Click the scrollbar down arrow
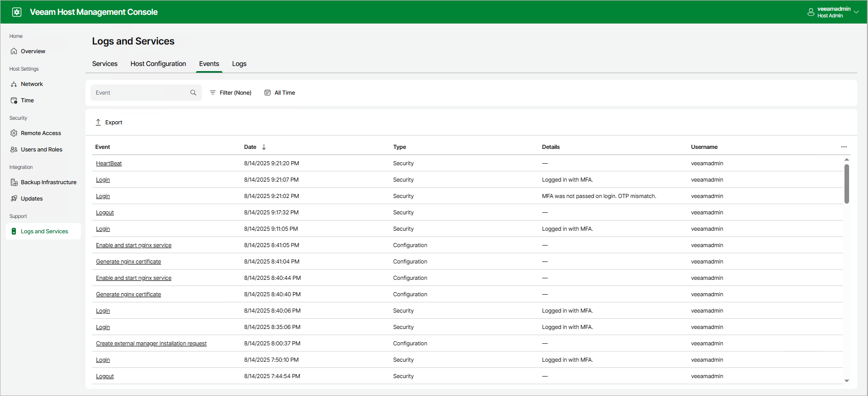 pos(847,381)
